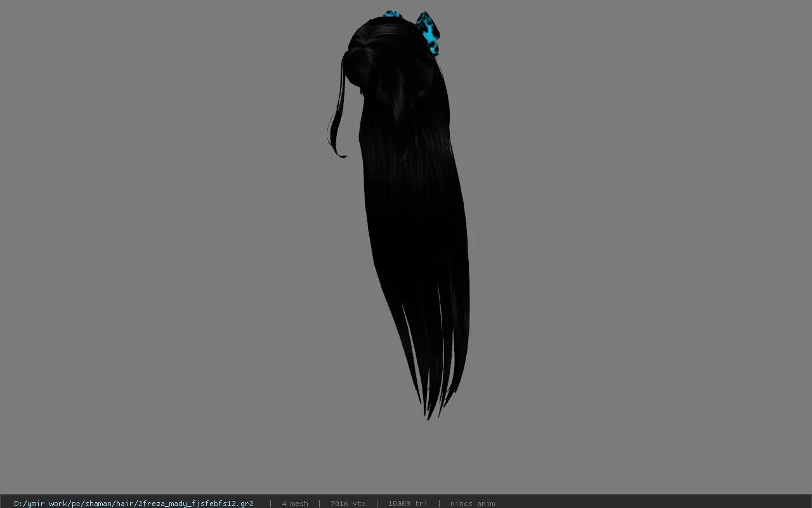Click the '10009 tri' triangle count
Viewport: 812px width, 508px height.
click(407, 504)
